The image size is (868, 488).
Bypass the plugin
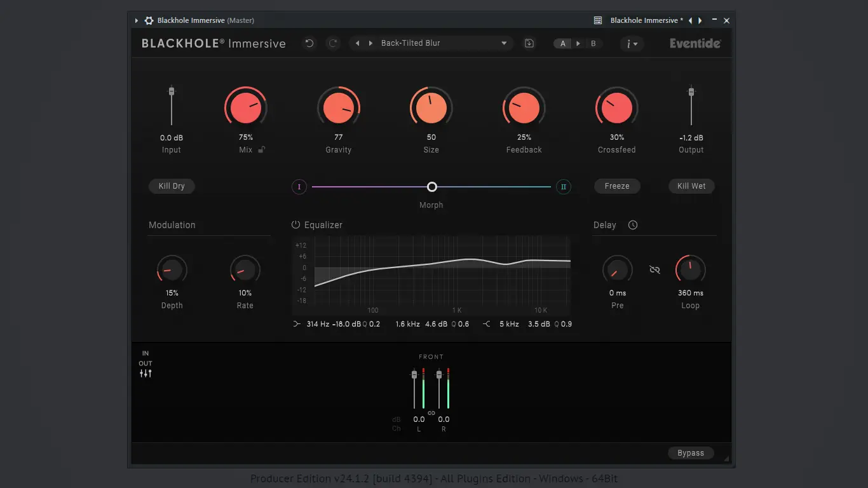click(691, 452)
